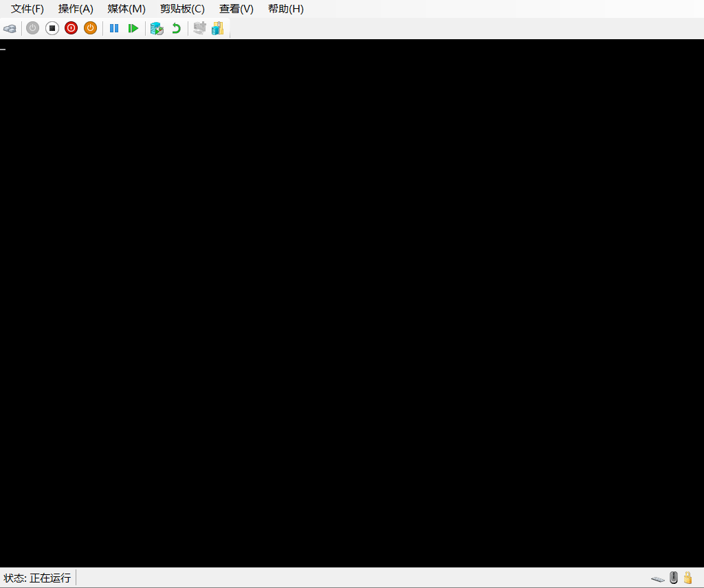Open the 操作(A) menu
The image size is (704, 588).
(x=76, y=9)
